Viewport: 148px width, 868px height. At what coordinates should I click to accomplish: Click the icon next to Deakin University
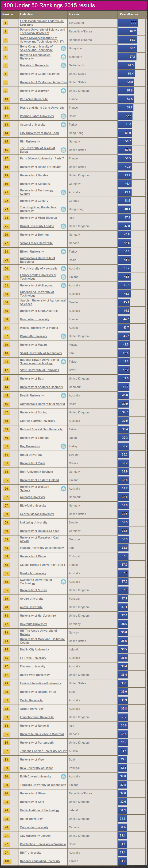click(x=63, y=396)
